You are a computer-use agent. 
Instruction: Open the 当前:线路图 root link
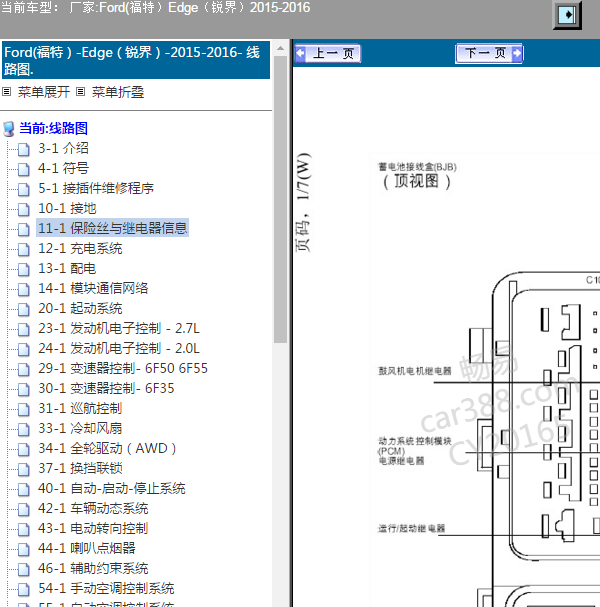53,129
